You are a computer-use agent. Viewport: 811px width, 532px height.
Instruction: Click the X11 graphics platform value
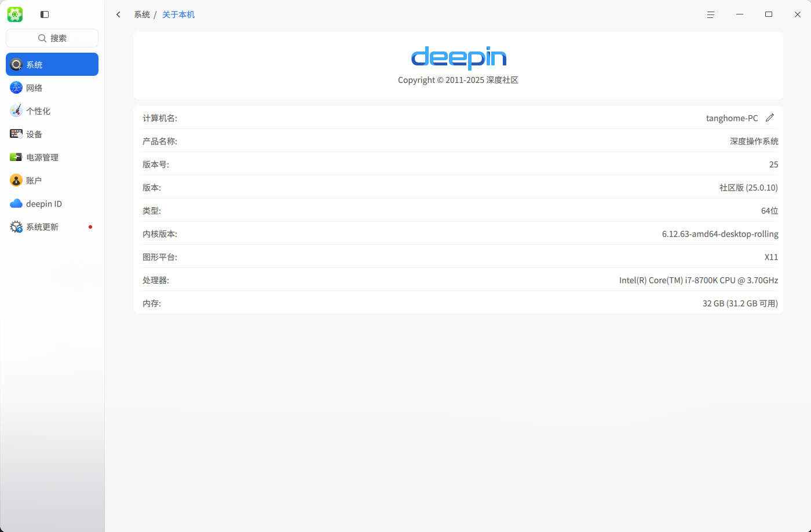(771, 257)
